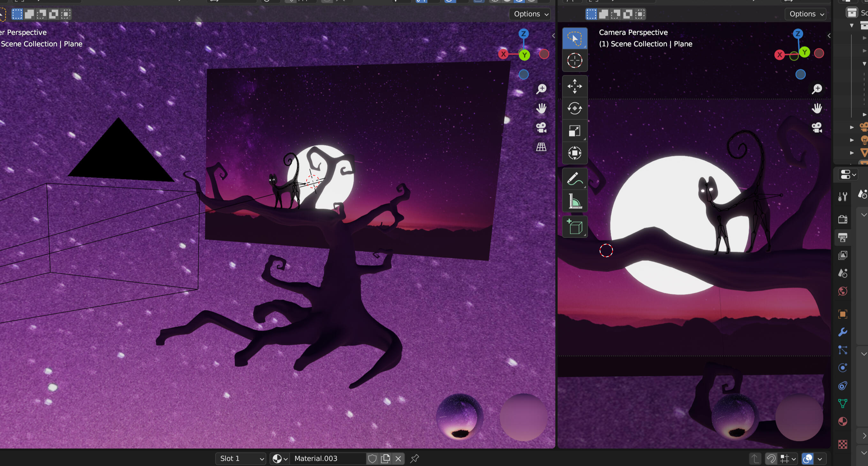Toggle fake user shield for Material.003
The height and width of the screenshot is (466, 868).
[x=372, y=458]
